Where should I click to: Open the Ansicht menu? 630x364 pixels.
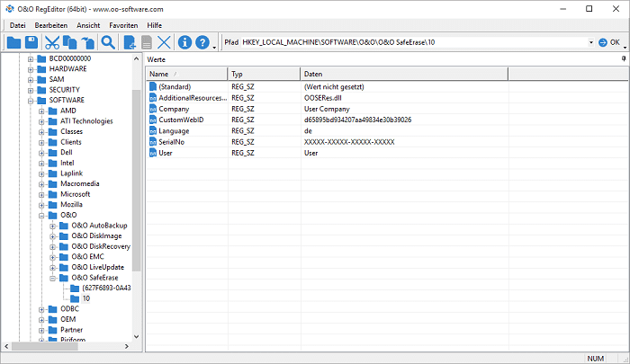point(88,25)
